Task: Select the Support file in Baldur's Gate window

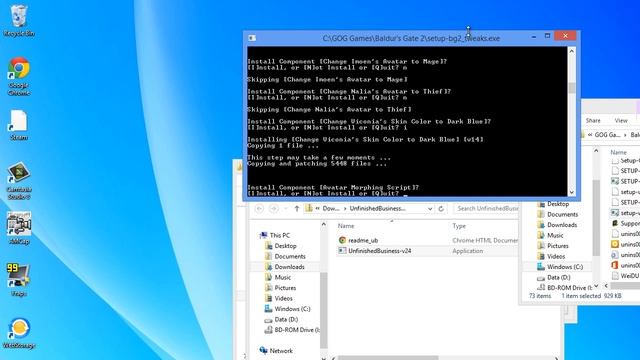Action: [x=625, y=223]
